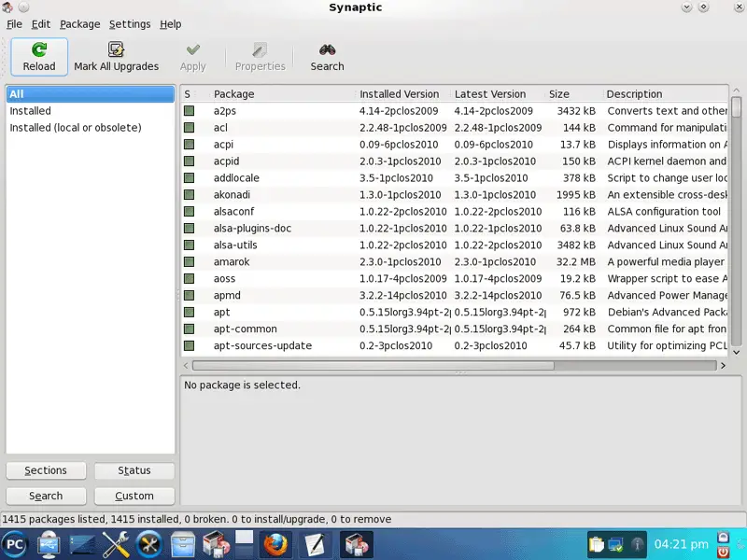Toggle status box for acpi package
This screenshot has height=560, width=747.
pyautogui.click(x=190, y=145)
